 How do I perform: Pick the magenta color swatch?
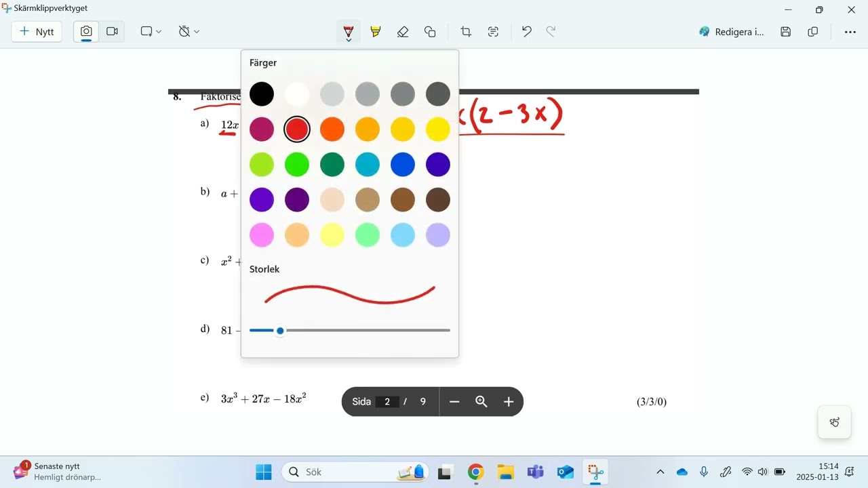click(x=262, y=129)
